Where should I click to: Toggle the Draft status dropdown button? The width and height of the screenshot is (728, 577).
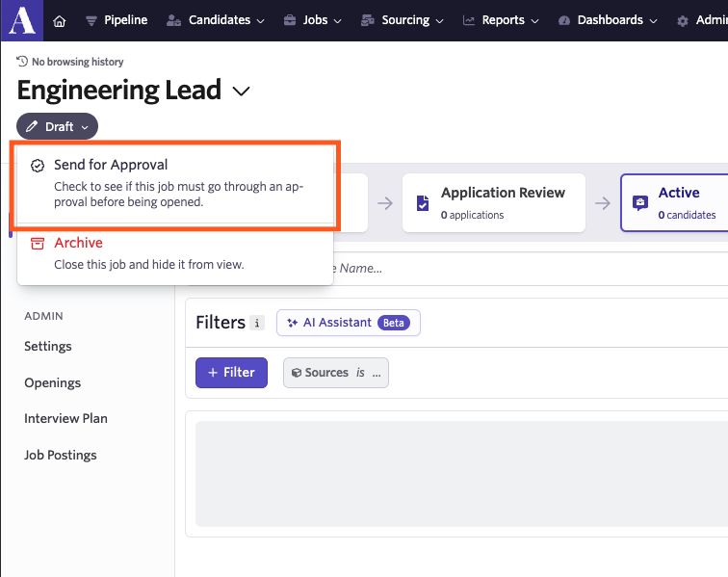[57, 126]
